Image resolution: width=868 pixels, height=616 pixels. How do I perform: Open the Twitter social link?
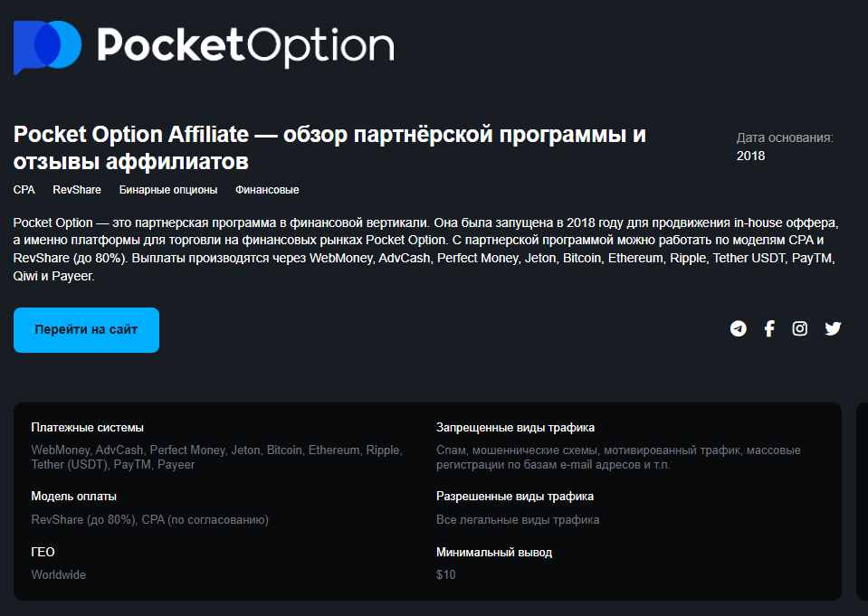(833, 328)
